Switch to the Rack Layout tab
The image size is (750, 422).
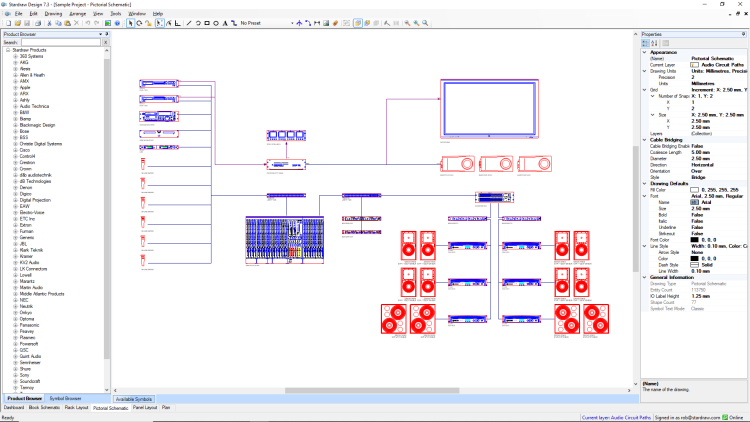pyautogui.click(x=77, y=408)
